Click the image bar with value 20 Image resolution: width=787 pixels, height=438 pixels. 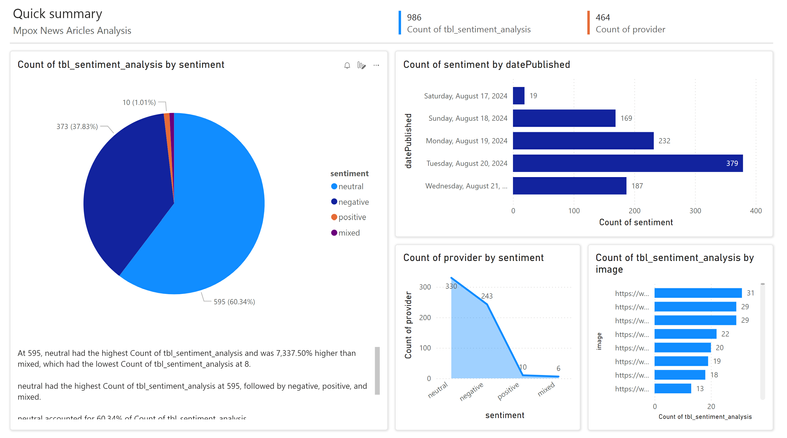[x=683, y=348]
